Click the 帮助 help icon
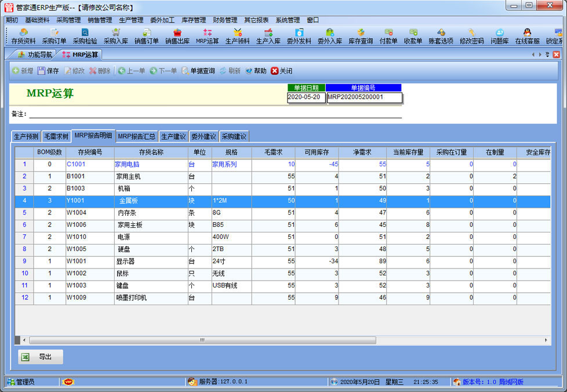The width and height of the screenshot is (567, 392). click(256, 71)
